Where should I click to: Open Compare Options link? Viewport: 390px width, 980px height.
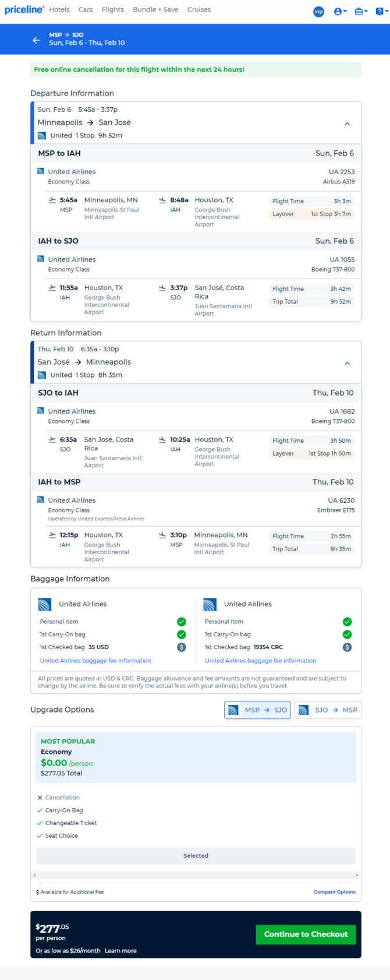335,892
